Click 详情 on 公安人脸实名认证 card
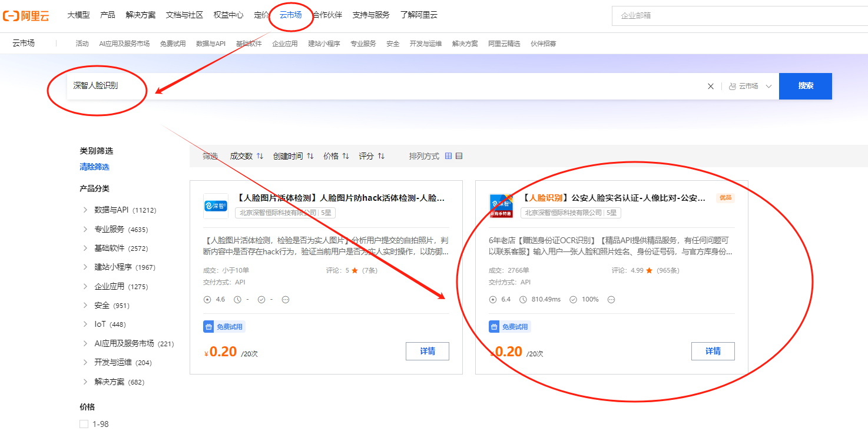Screen dimensions: 868x434 pos(713,351)
